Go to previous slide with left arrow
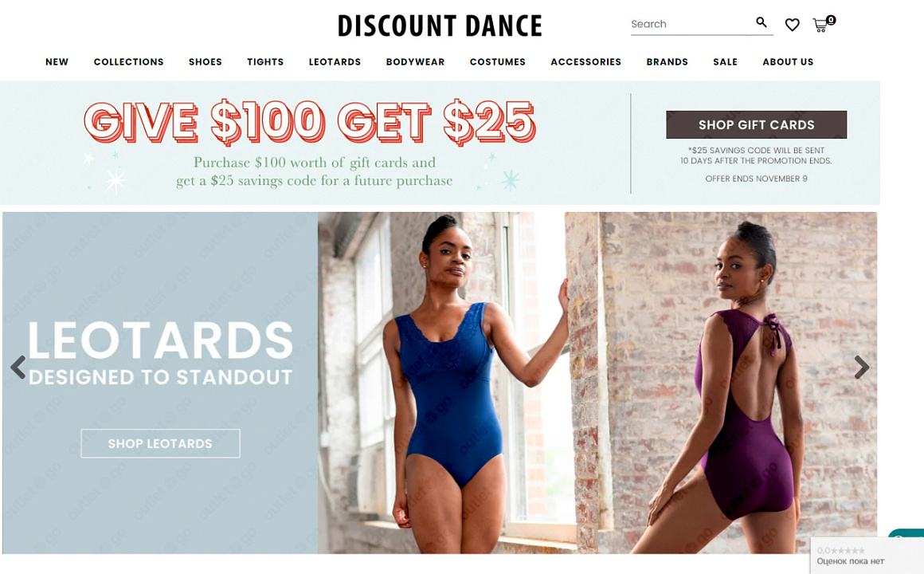This screenshot has height=574, width=924. click(x=19, y=367)
